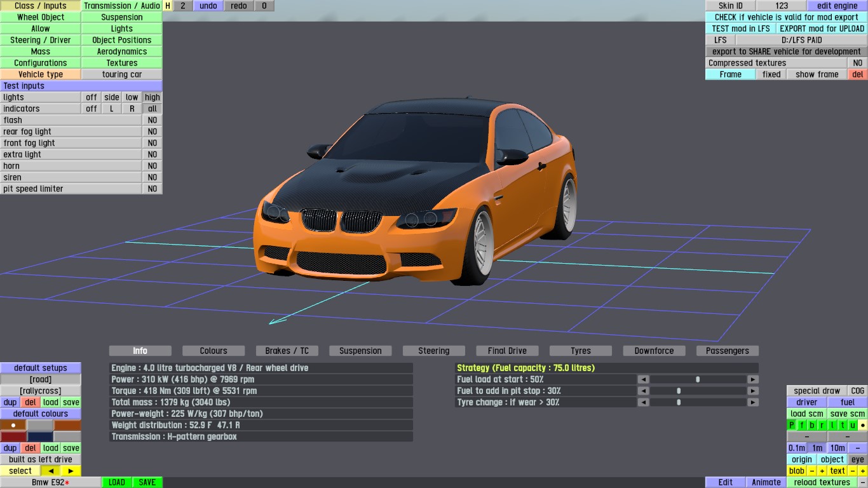Click the right arrow next to select
The image size is (868, 488).
[x=71, y=471]
